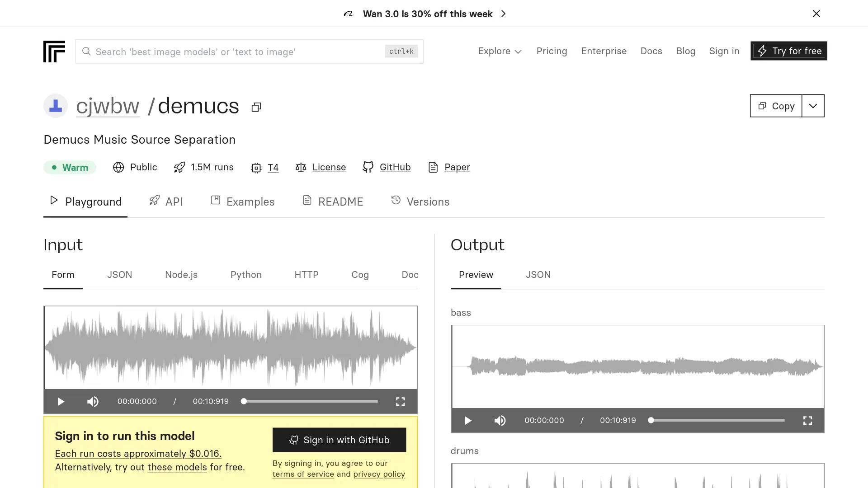Open the Versions tab

[420, 202]
